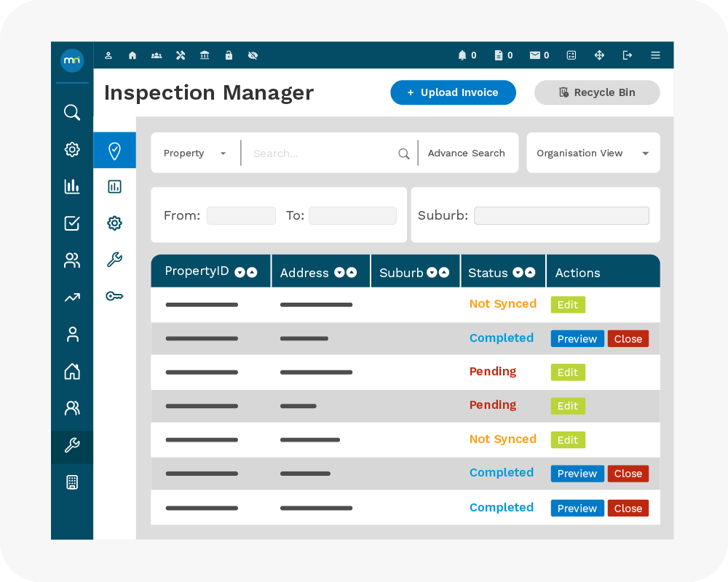Sort PropertyID column descending
The image size is (728, 582).
tap(240, 272)
